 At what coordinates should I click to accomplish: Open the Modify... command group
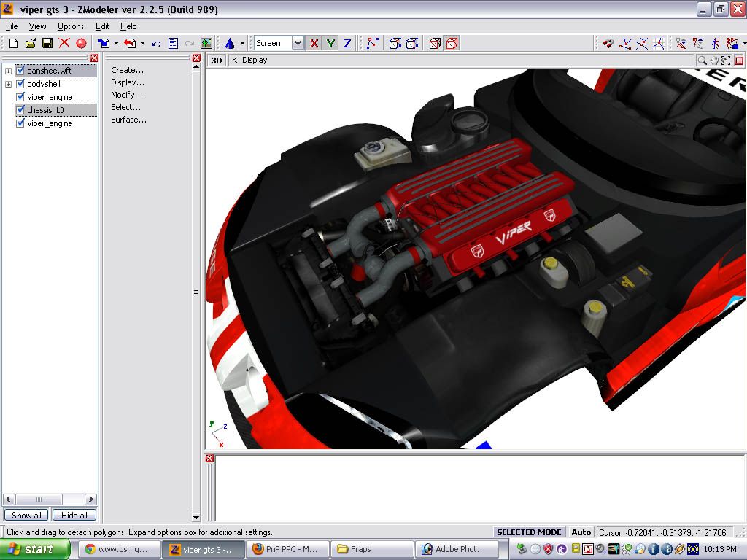127,95
